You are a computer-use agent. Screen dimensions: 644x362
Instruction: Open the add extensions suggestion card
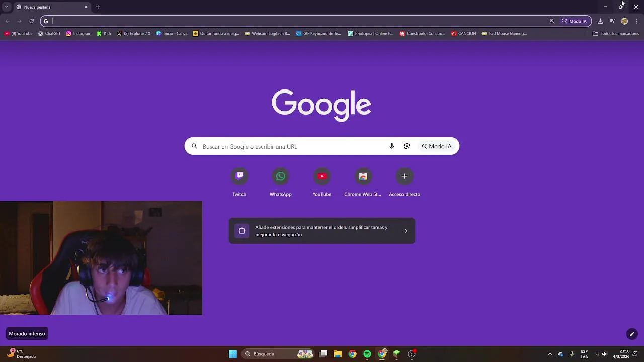[322, 231]
